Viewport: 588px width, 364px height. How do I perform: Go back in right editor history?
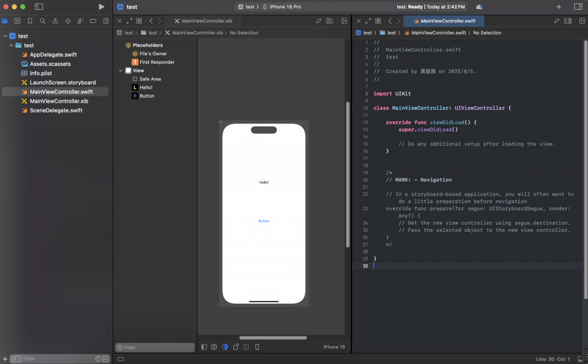tap(390, 21)
